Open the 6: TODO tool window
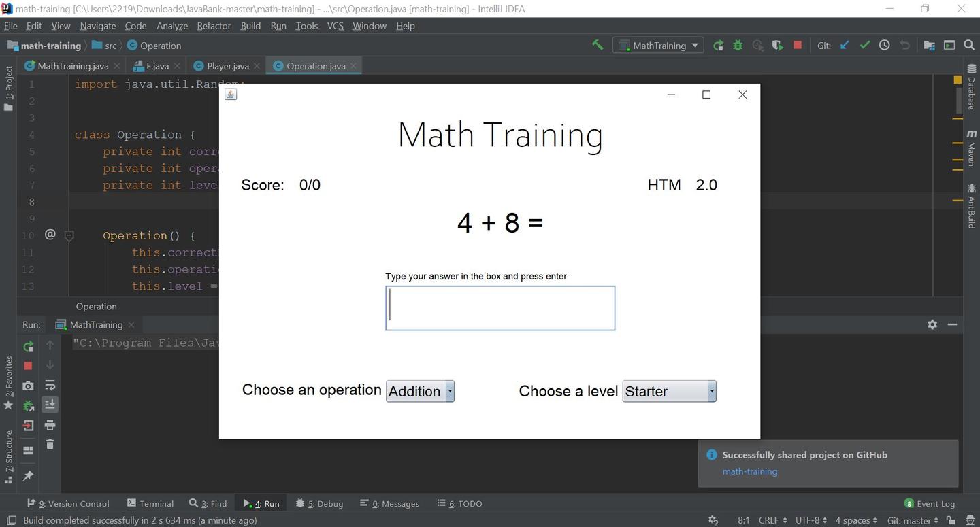 tap(459, 504)
